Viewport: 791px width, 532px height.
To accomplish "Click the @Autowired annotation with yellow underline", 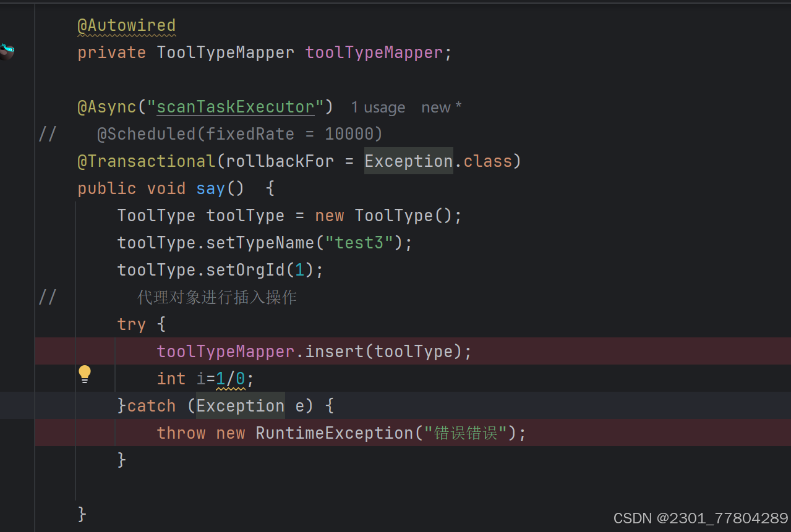I will point(126,25).
